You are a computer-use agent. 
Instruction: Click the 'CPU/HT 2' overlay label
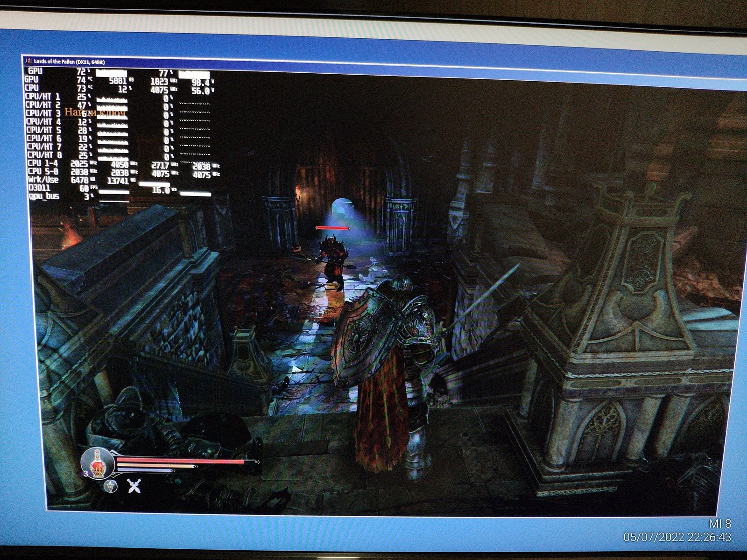(43, 105)
